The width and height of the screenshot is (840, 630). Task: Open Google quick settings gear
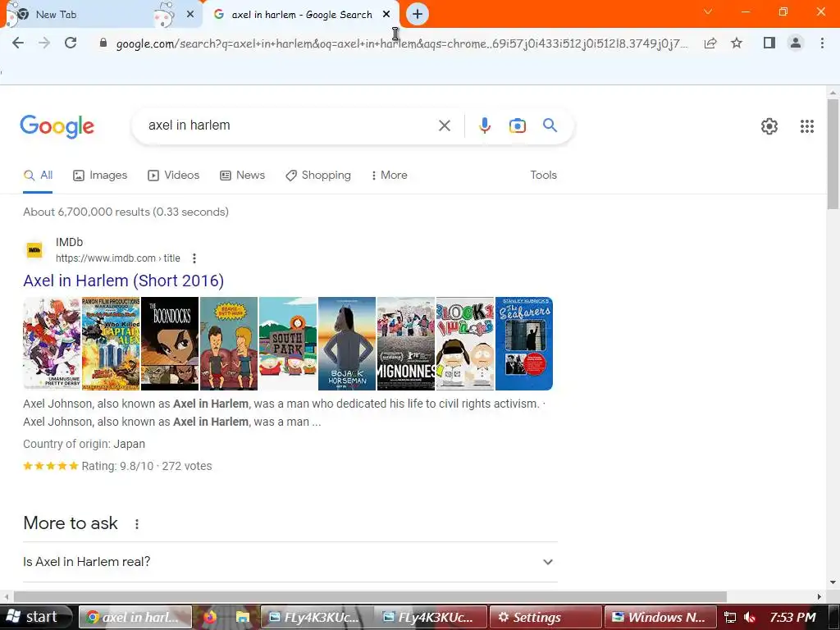pyautogui.click(x=769, y=126)
